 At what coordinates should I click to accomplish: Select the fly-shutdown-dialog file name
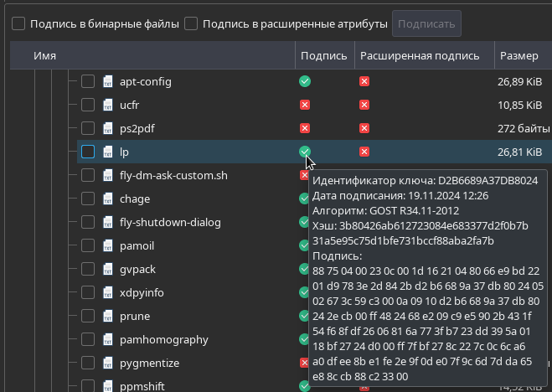click(x=170, y=223)
